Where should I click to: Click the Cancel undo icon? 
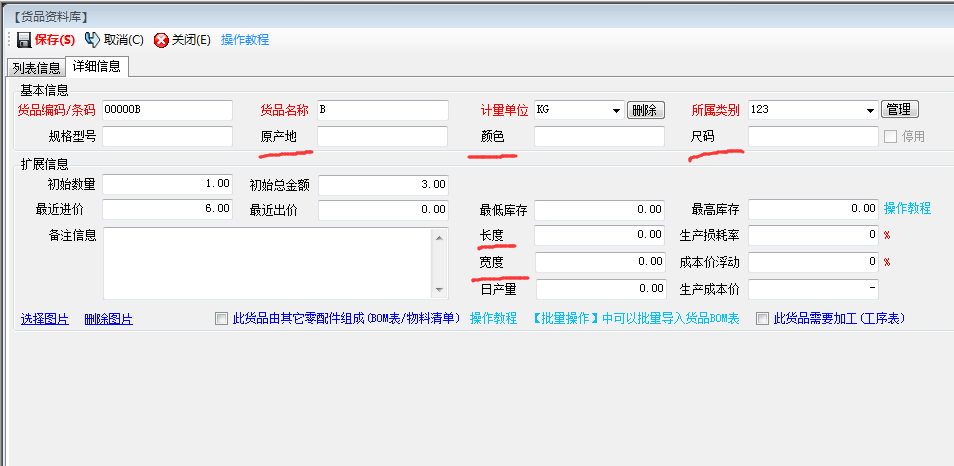tap(92, 40)
